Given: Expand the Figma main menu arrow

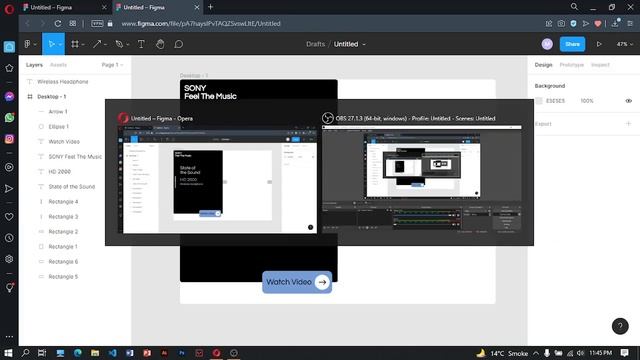Looking at the screenshot, I should 35,44.
